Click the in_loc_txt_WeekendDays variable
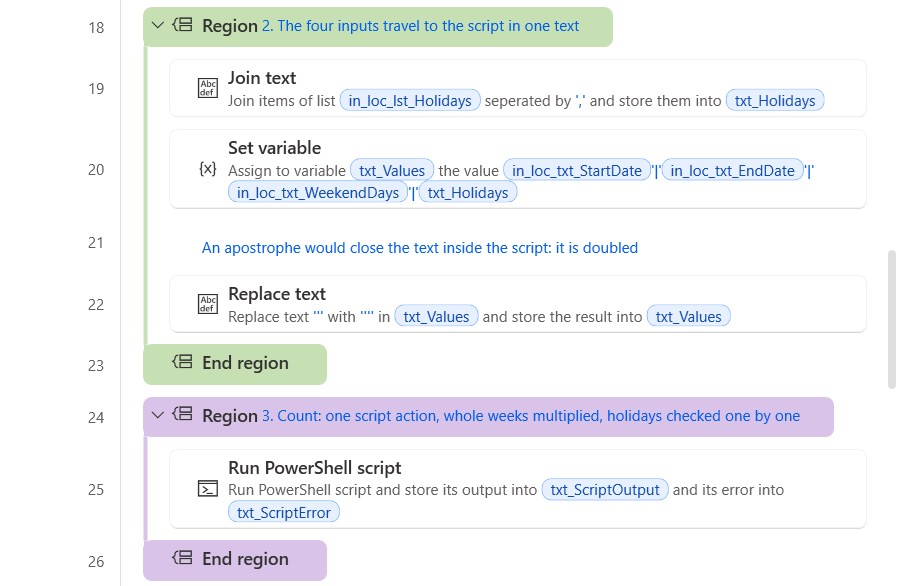 coord(318,193)
